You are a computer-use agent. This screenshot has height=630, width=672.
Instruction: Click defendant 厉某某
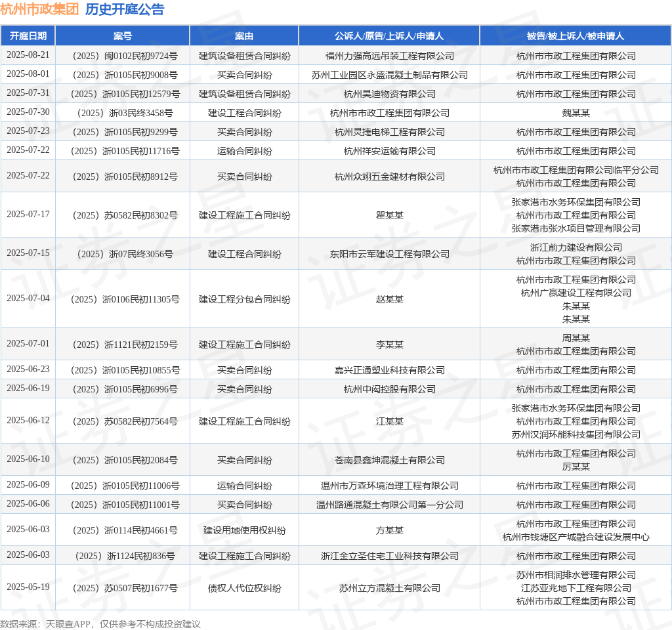point(576,467)
